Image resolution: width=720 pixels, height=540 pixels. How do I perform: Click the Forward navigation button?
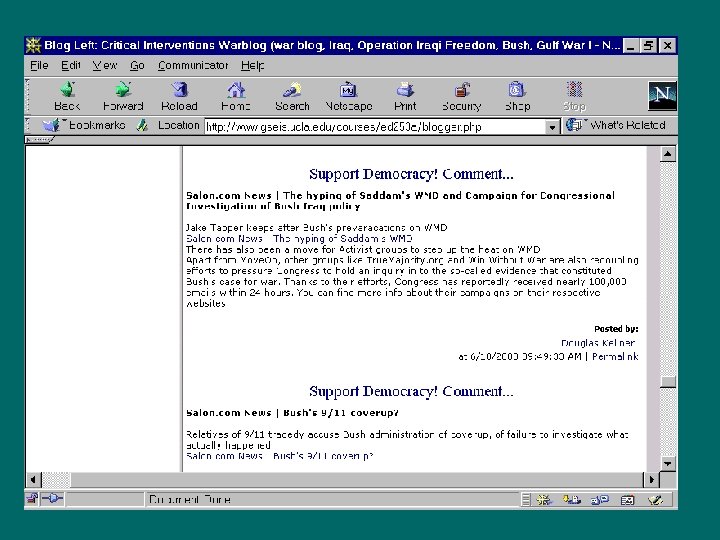(x=123, y=96)
